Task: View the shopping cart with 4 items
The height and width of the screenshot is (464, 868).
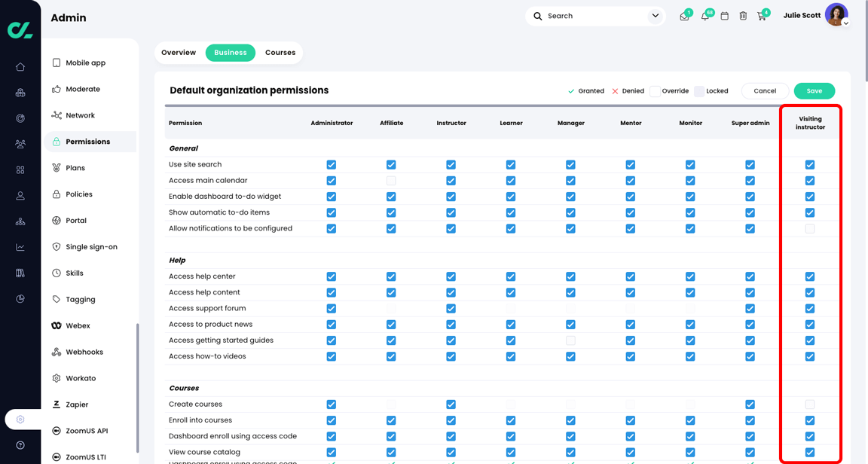Action: [x=762, y=14]
